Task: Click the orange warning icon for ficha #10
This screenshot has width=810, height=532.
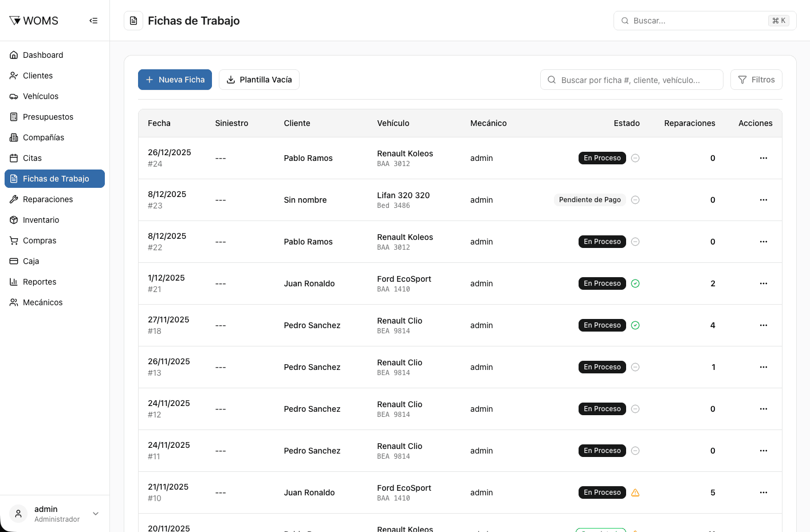Action: coord(635,492)
